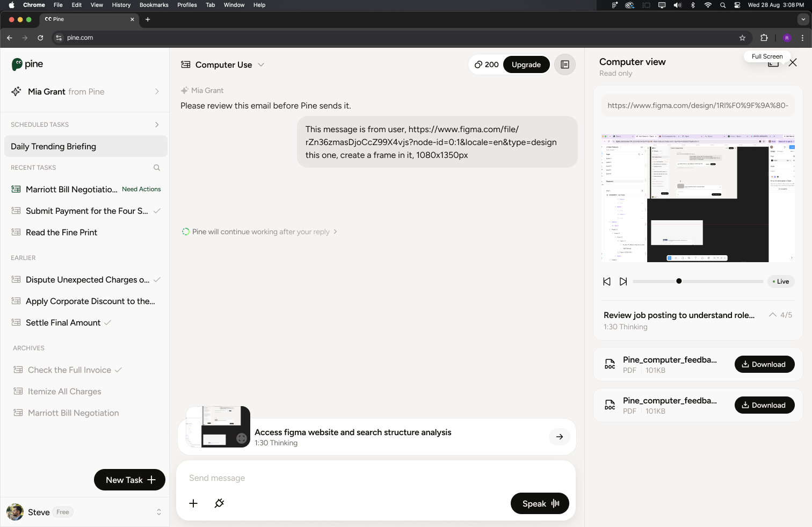Click the Send message input field
812x527 pixels.
(x=376, y=478)
